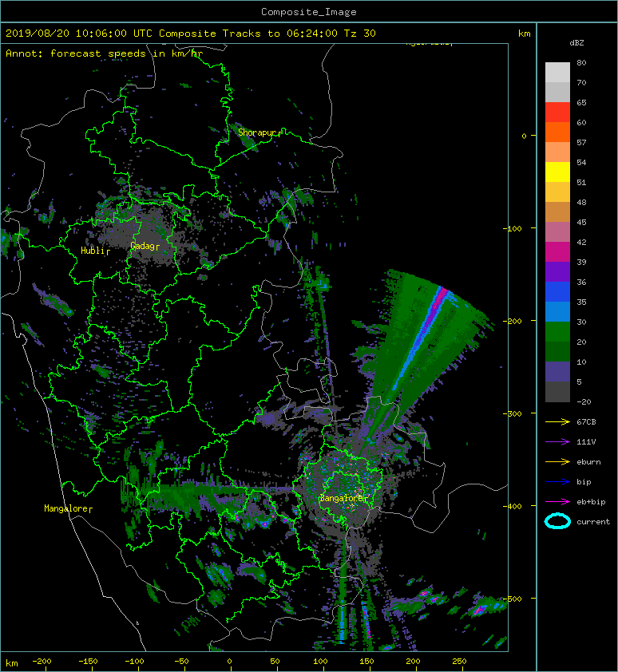Select the light gray 70–80 dBZ swatch

coord(557,72)
